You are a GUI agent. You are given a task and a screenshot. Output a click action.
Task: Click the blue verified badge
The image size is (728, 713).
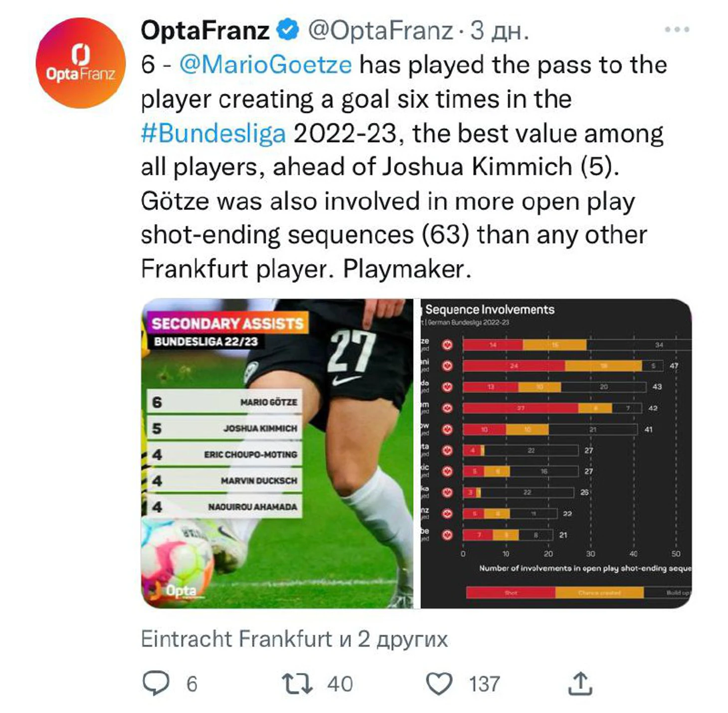pyautogui.click(x=288, y=30)
